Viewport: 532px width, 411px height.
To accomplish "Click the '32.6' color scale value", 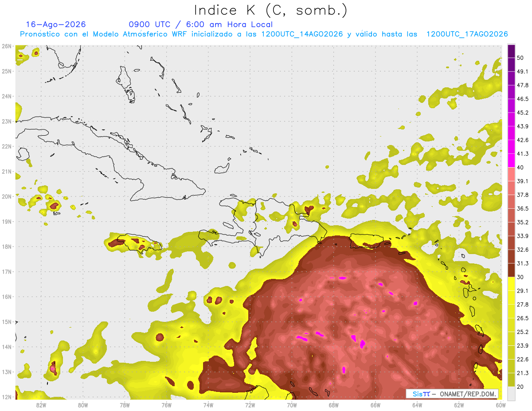I will click(x=522, y=250).
